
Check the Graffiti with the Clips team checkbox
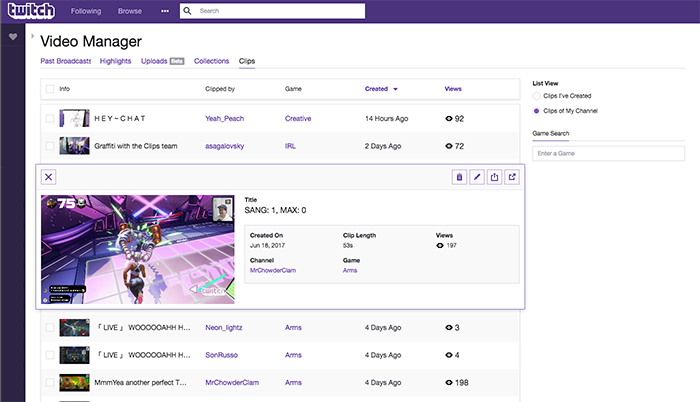pos(50,146)
